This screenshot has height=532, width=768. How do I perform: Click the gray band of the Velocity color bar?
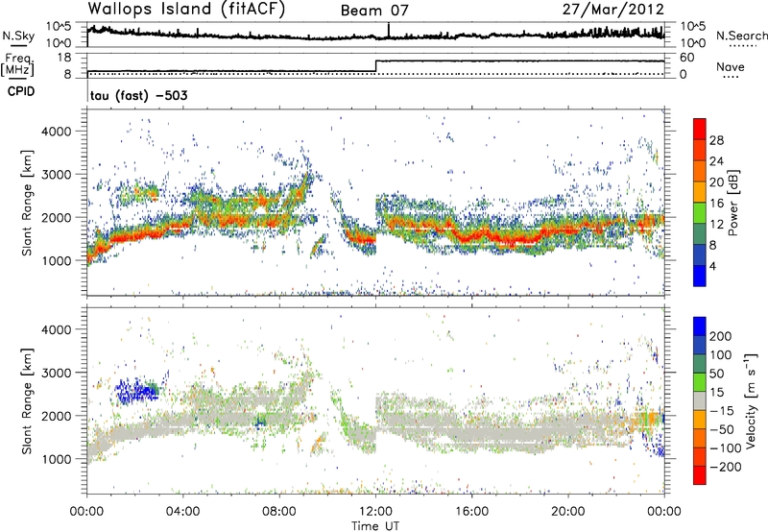700,401
